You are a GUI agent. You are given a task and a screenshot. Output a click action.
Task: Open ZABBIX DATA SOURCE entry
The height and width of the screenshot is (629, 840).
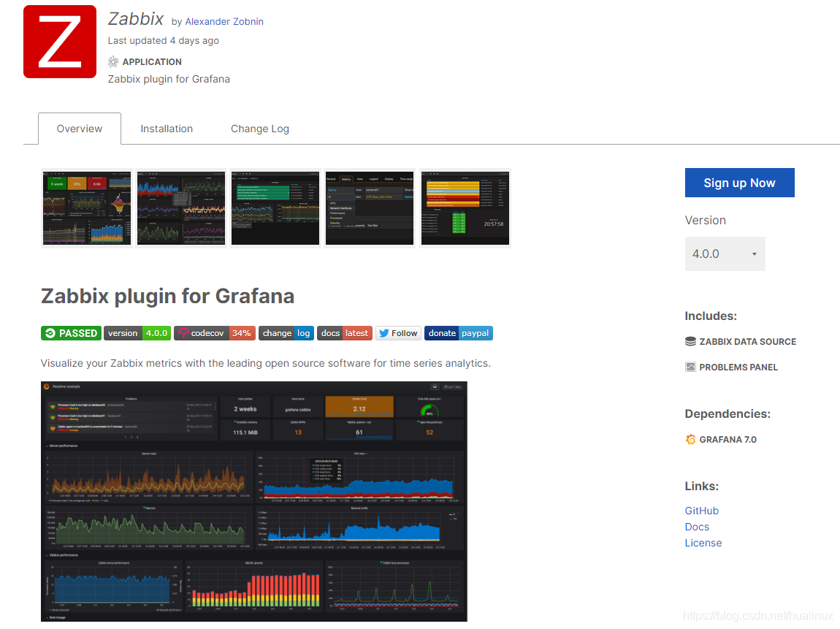[x=747, y=342]
